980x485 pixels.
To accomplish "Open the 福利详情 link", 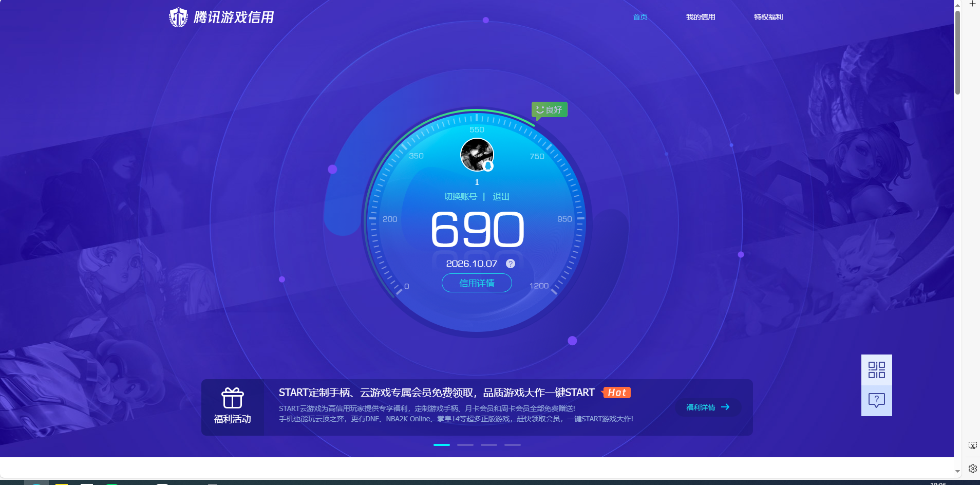I will [x=701, y=407].
